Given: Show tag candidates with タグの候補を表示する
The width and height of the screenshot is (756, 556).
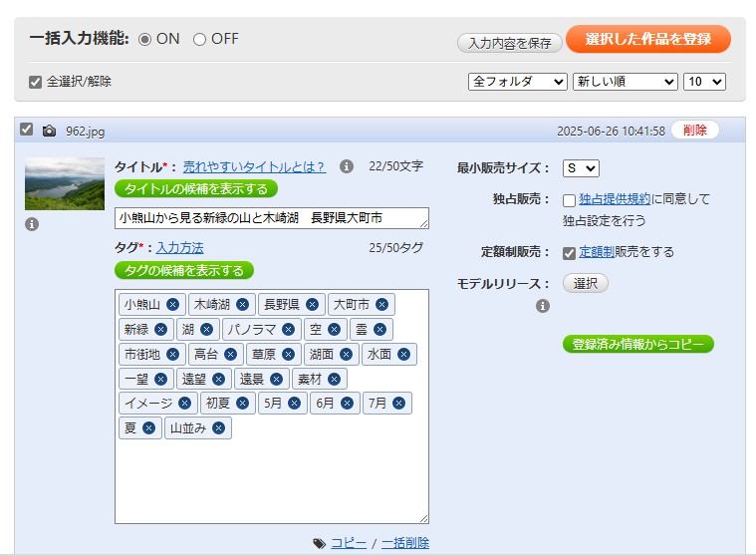Looking at the screenshot, I should (184, 270).
